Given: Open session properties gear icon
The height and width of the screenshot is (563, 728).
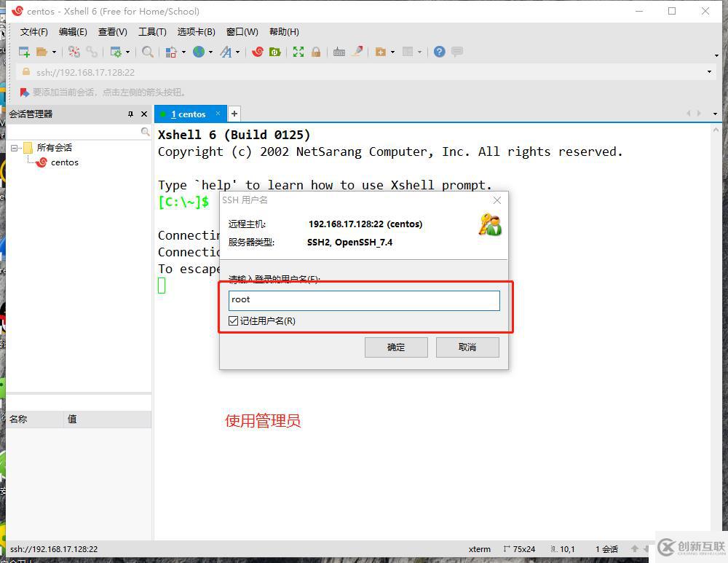Looking at the screenshot, I should point(115,52).
